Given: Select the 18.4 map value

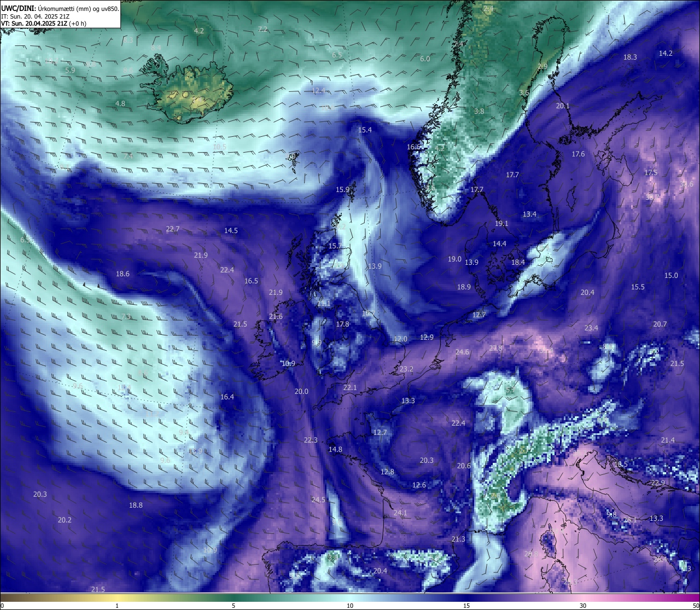Looking at the screenshot, I should click(518, 262).
